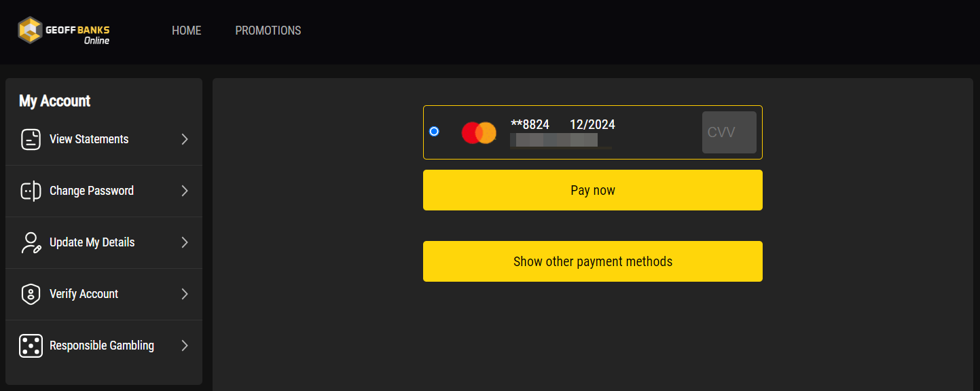Image resolution: width=980 pixels, height=391 pixels.
Task: Open the Verify Account text link
Action: click(84, 294)
